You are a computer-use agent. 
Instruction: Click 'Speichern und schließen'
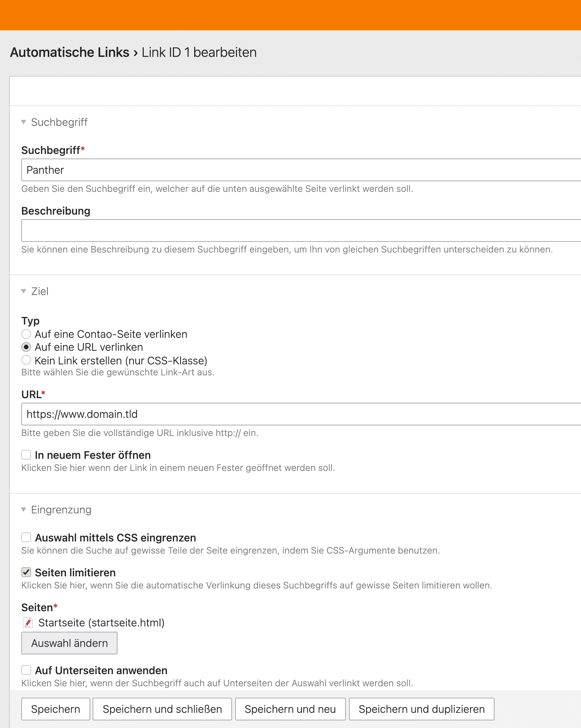(162, 709)
